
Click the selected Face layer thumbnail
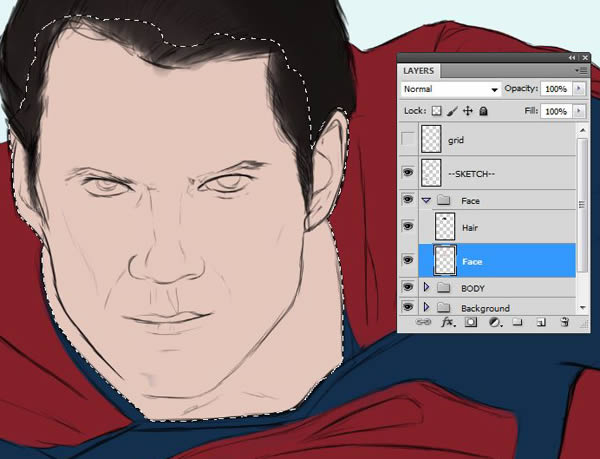(445, 261)
